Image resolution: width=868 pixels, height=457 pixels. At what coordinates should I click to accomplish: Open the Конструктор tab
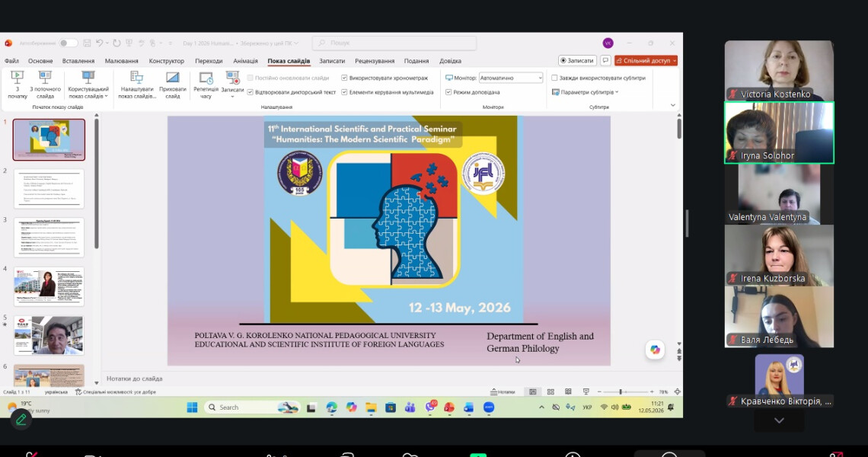pyautogui.click(x=166, y=61)
